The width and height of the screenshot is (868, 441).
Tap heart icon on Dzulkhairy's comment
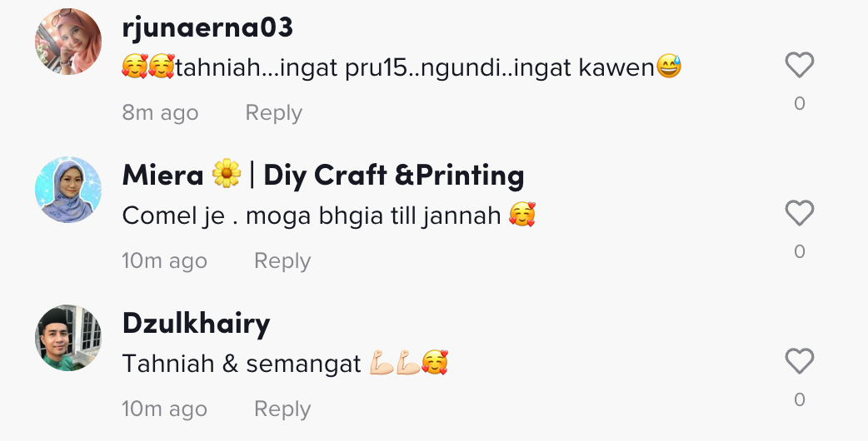(800, 361)
